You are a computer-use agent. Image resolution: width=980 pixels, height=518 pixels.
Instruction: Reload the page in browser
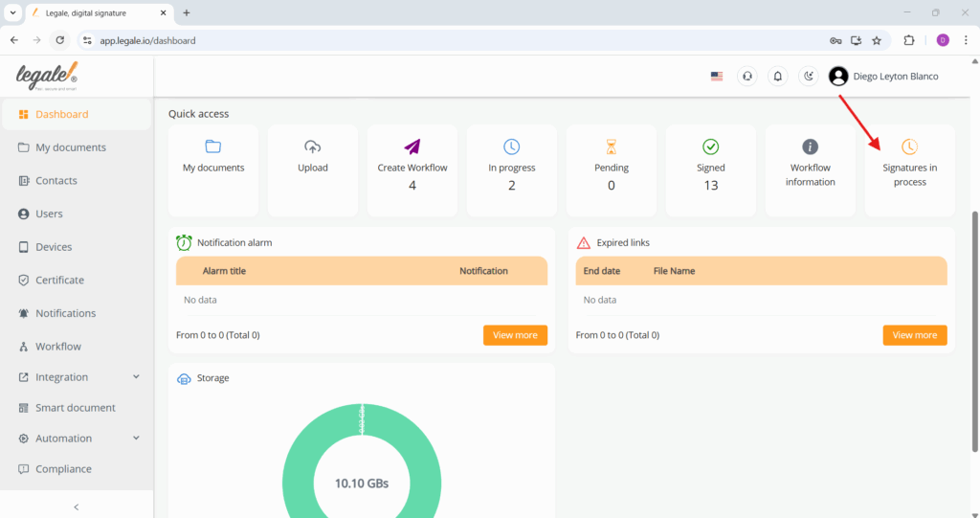pos(60,40)
